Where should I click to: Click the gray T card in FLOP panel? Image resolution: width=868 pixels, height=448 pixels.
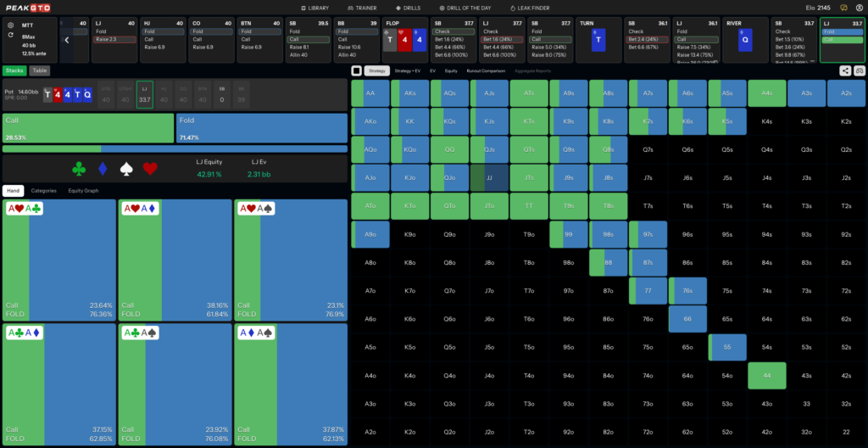[x=390, y=40]
